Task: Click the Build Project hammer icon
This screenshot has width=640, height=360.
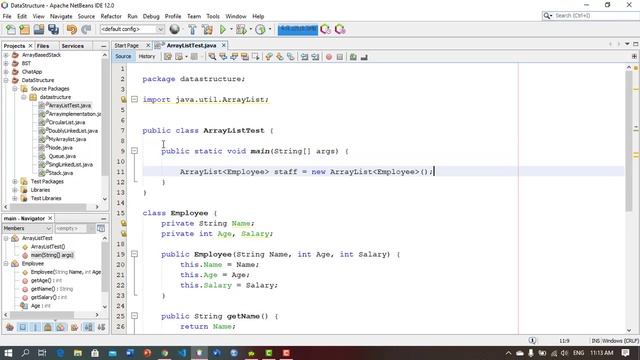Action: pos(192,29)
